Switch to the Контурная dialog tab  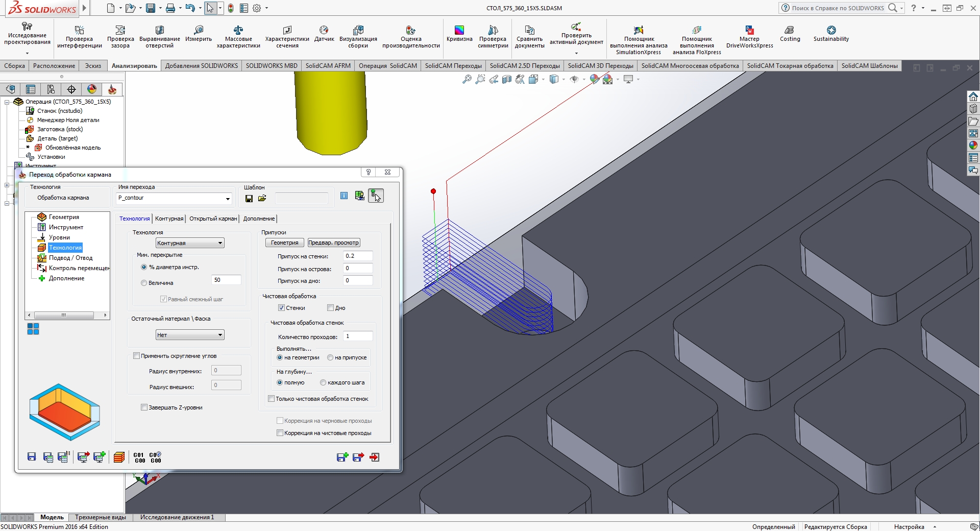169,219
